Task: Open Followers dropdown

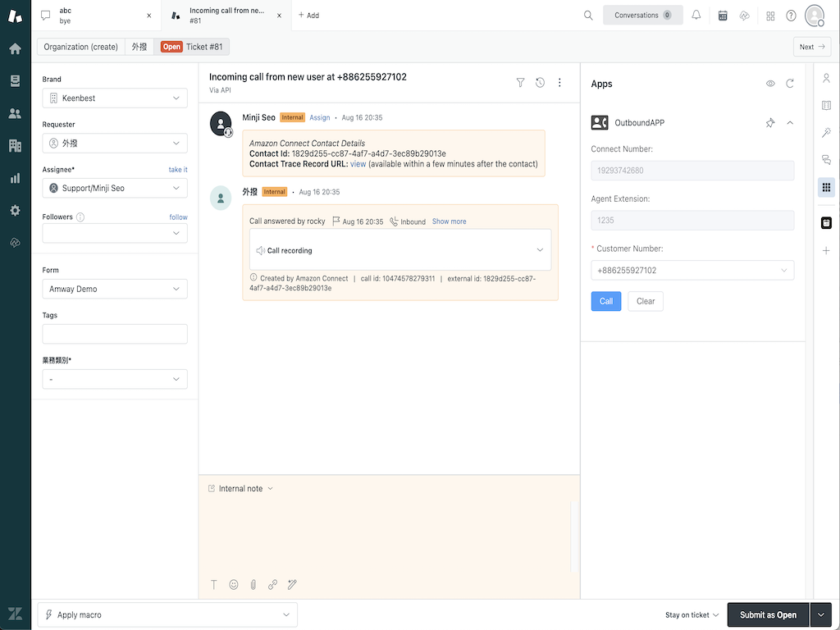Action: (x=115, y=233)
